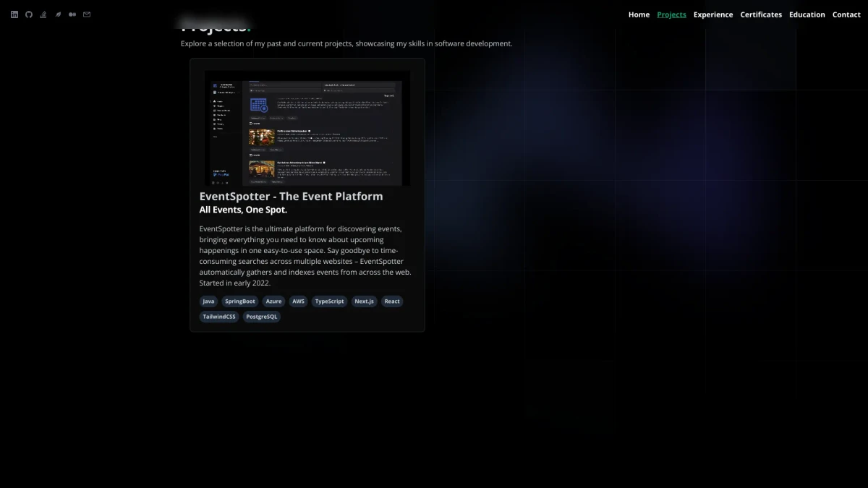Select the TailwindCSS tag
The height and width of the screenshot is (488, 868).
[x=219, y=317]
